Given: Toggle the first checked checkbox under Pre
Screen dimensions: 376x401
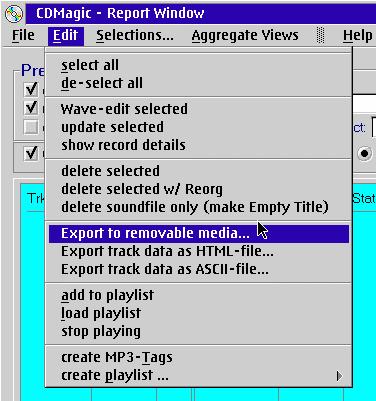Looking at the screenshot, I should (x=31, y=89).
